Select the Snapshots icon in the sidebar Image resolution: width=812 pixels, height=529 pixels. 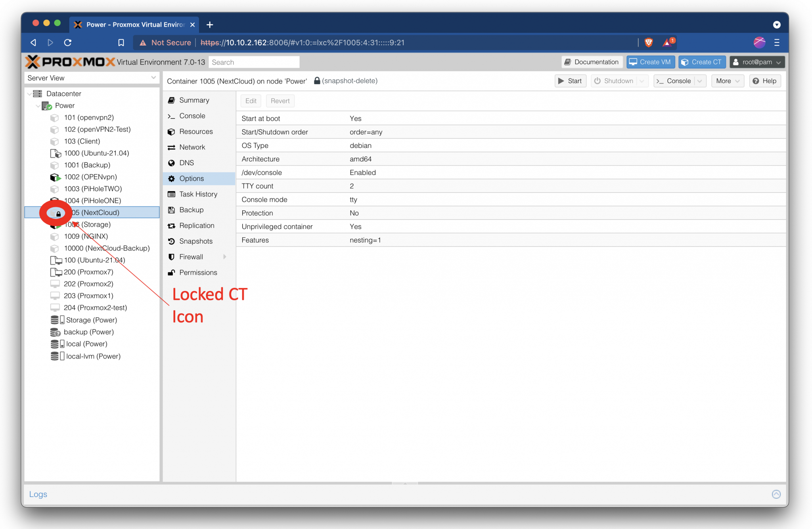pyautogui.click(x=172, y=241)
